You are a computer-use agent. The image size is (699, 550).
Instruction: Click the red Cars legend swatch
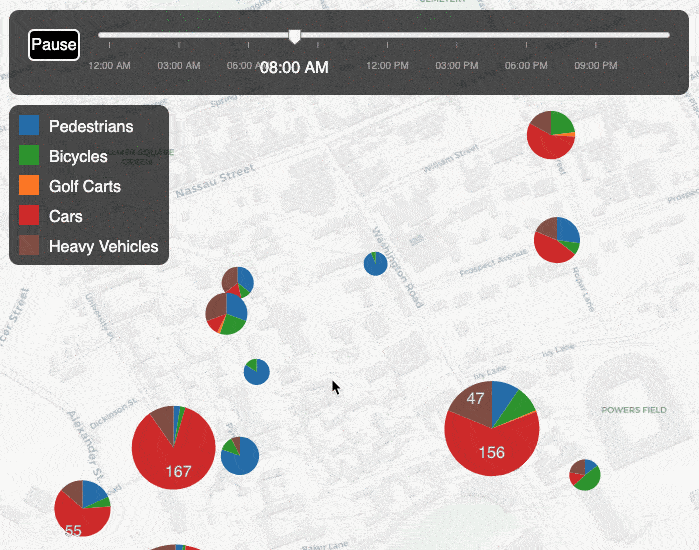[x=29, y=215]
